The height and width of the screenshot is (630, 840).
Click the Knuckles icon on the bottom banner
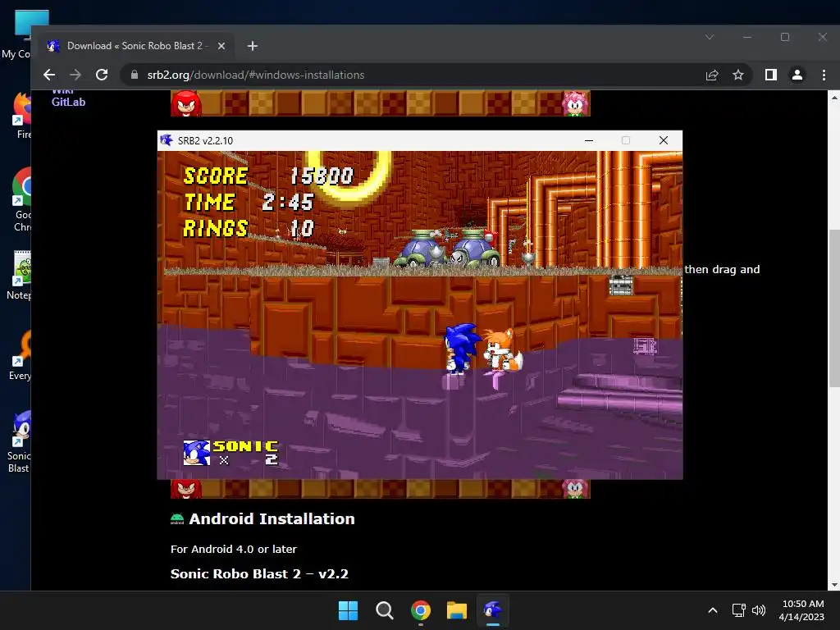[x=186, y=489]
